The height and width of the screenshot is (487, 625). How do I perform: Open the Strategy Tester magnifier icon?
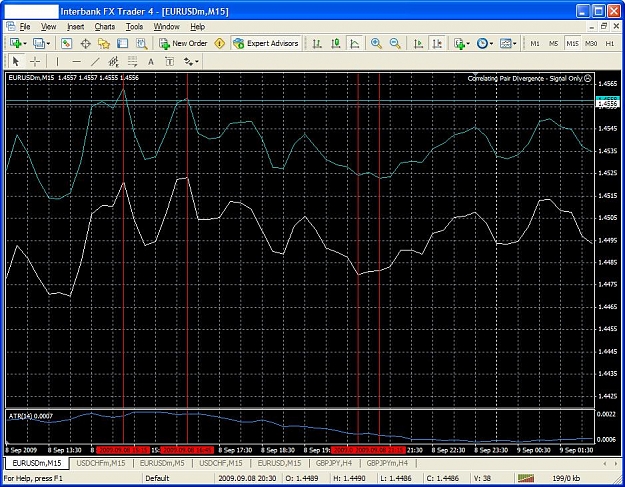141,43
